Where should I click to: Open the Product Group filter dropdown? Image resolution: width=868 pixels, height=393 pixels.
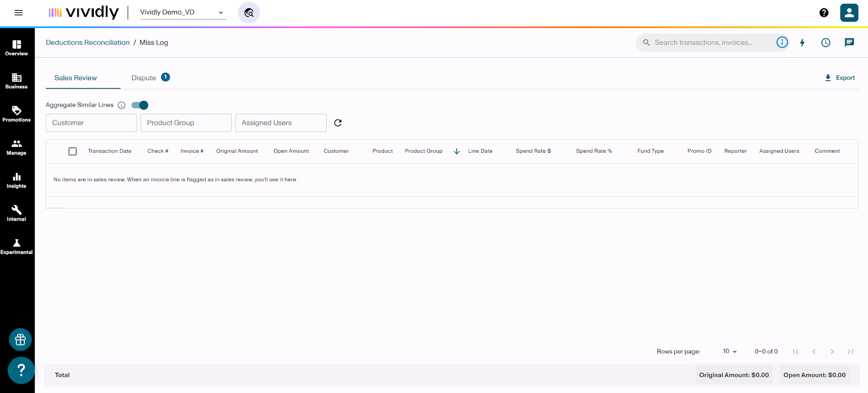coord(186,123)
